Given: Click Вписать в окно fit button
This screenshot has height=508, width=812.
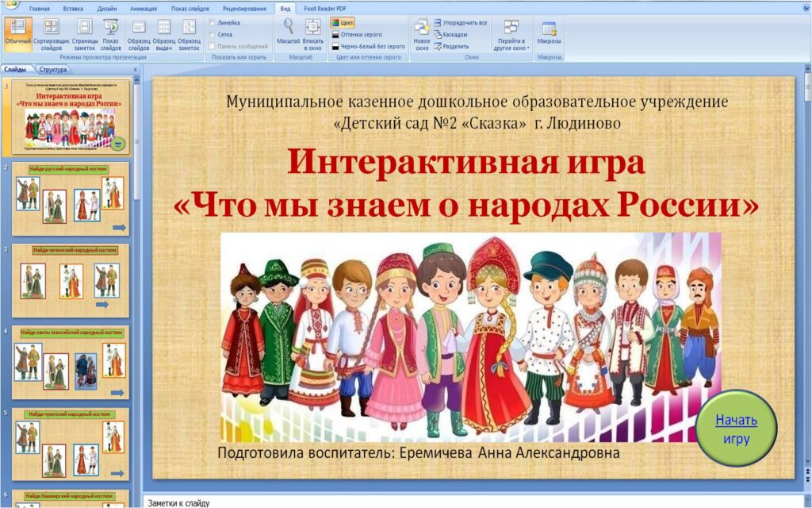Looking at the screenshot, I should [x=313, y=36].
